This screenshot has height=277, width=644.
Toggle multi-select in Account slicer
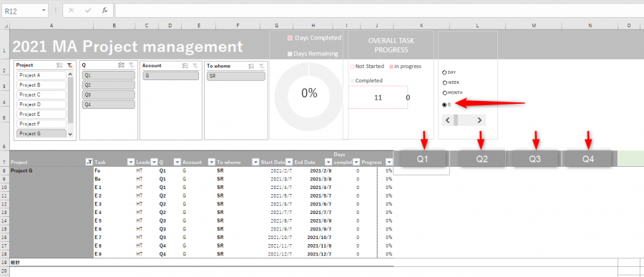(x=185, y=65)
